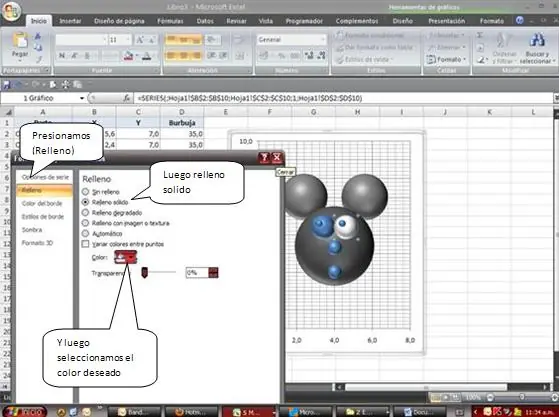The width and height of the screenshot is (559, 417).
Task: Switch to the Insertar ribbon tab
Action: [x=70, y=21]
